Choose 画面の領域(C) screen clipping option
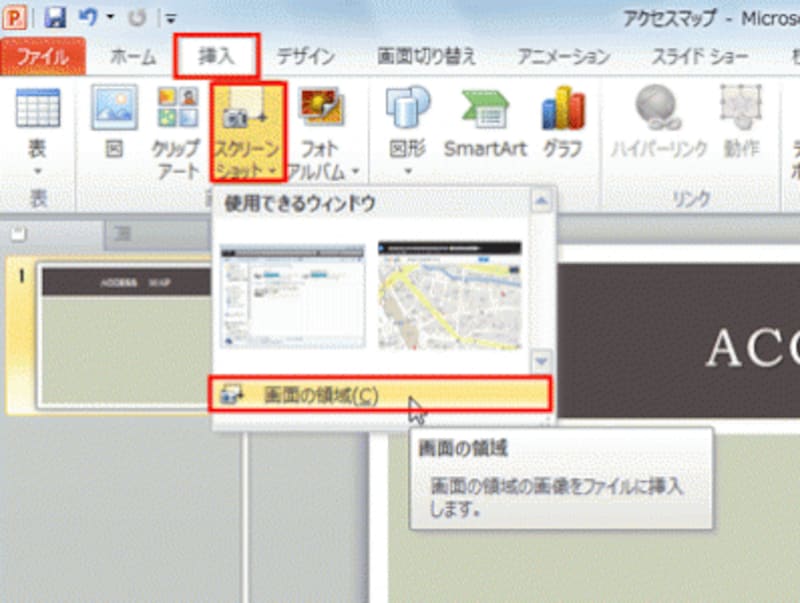 (x=380, y=394)
